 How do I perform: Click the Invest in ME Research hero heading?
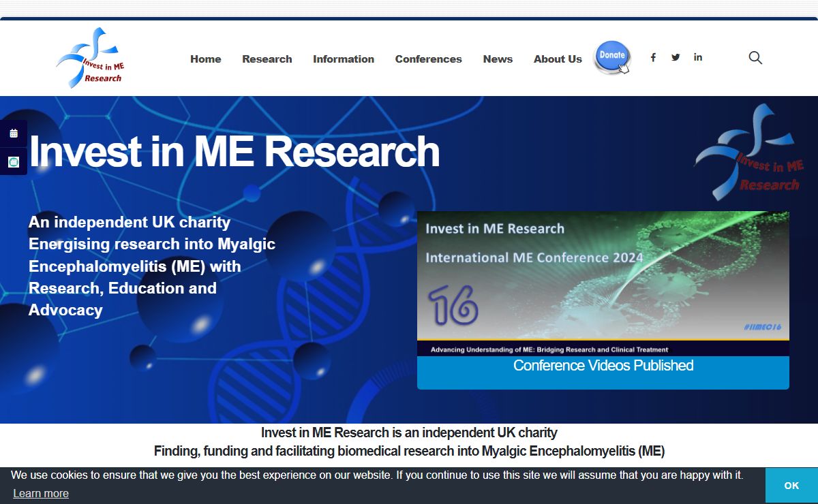tap(234, 151)
